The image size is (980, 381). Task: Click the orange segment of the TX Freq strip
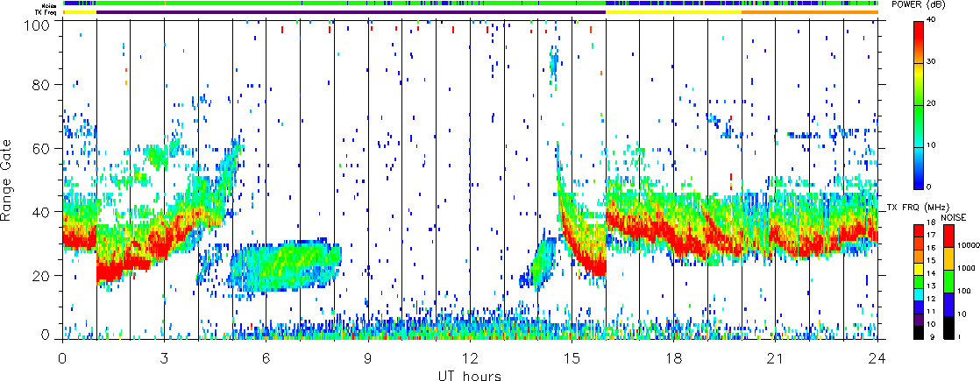click(x=810, y=12)
